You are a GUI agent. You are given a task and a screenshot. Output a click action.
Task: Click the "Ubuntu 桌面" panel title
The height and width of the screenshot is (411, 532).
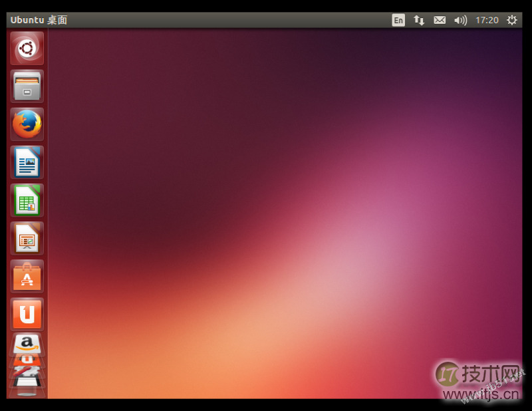tap(39, 20)
